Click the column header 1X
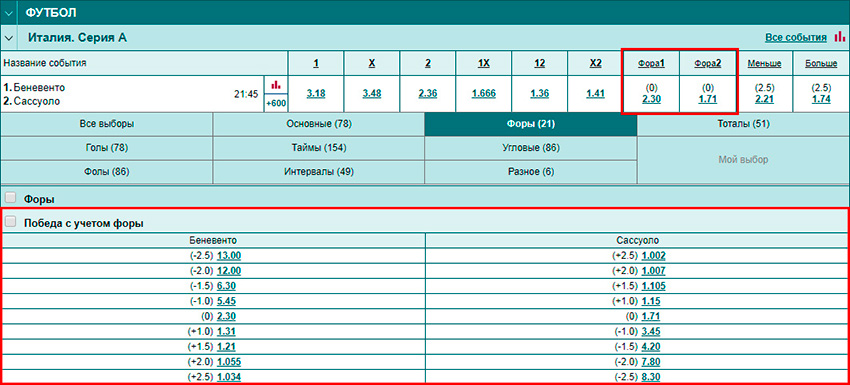Image resolution: width=850 pixels, height=385 pixels. pyautogui.click(x=484, y=63)
